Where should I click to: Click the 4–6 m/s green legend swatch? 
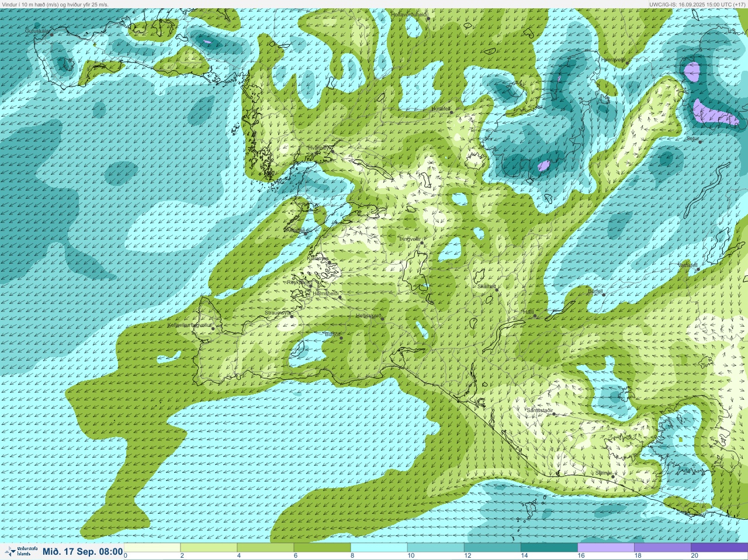(x=265, y=548)
